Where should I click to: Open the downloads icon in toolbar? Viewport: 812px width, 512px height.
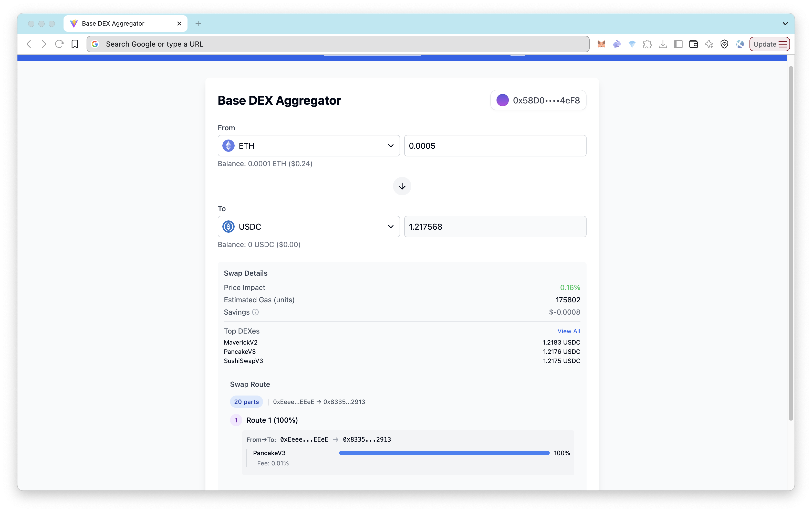click(x=663, y=44)
